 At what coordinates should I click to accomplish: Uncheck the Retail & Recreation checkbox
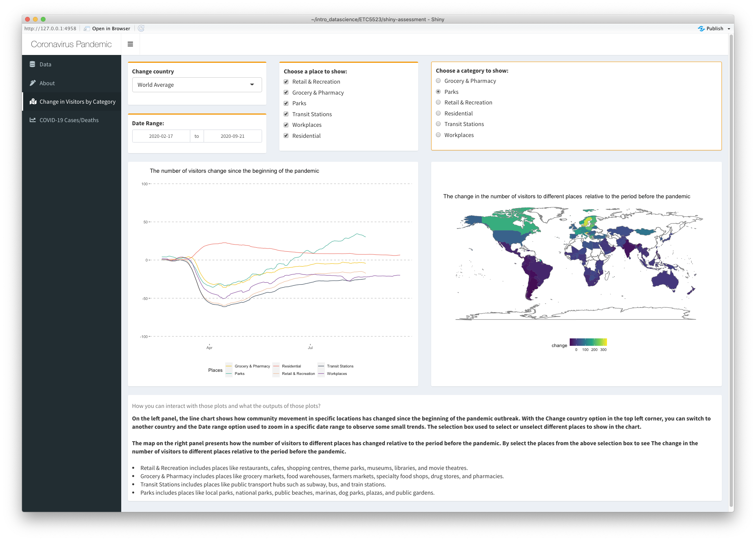click(286, 82)
